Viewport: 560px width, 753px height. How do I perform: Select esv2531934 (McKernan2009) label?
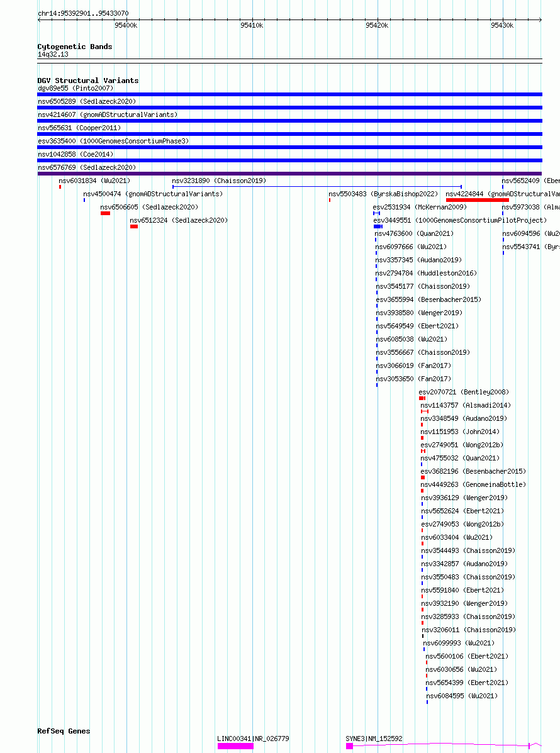420,207
